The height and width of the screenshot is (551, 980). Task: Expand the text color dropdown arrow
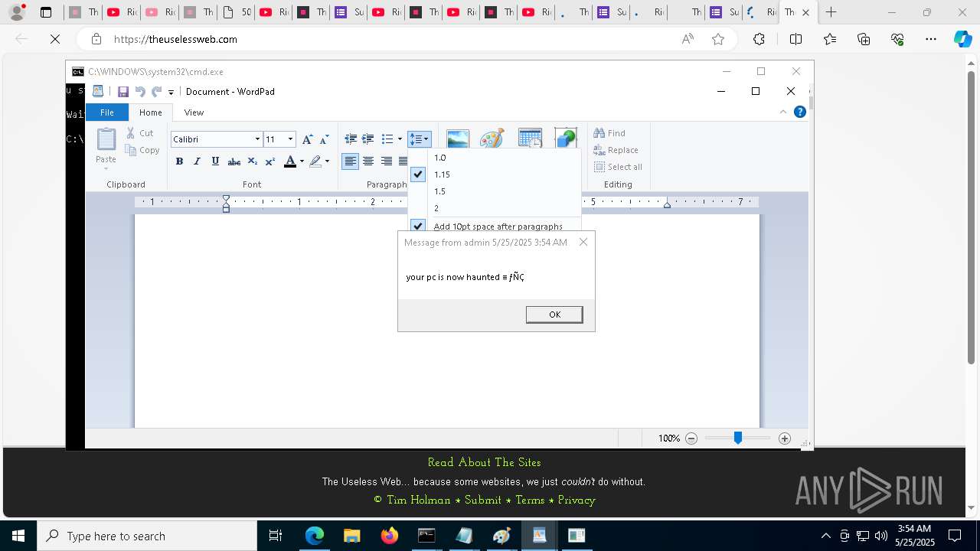(302, 161)
